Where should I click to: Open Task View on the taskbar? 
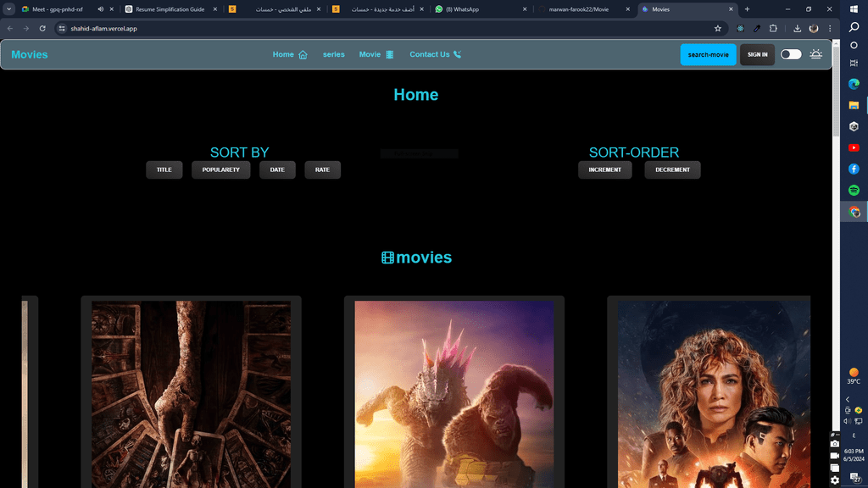(x=854, y=63)
